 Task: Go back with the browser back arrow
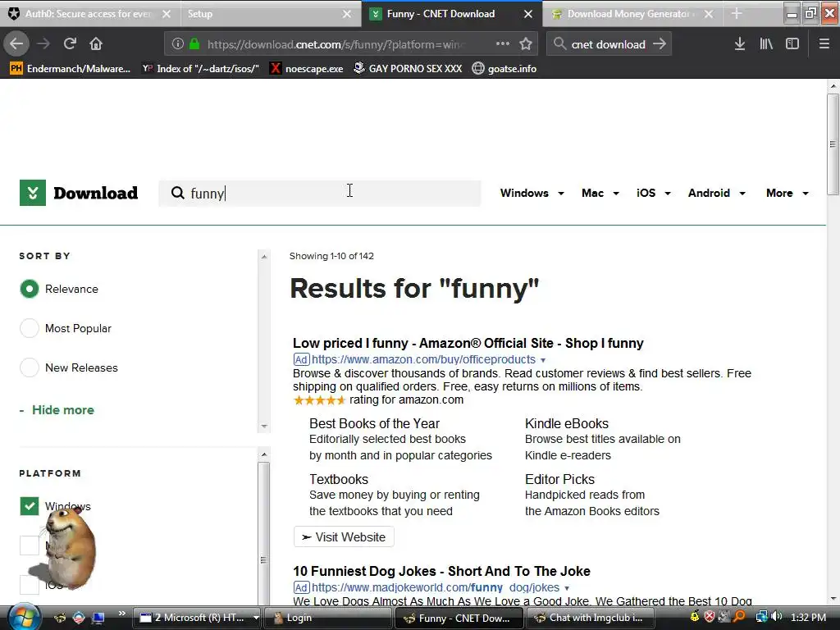point(16,44)
